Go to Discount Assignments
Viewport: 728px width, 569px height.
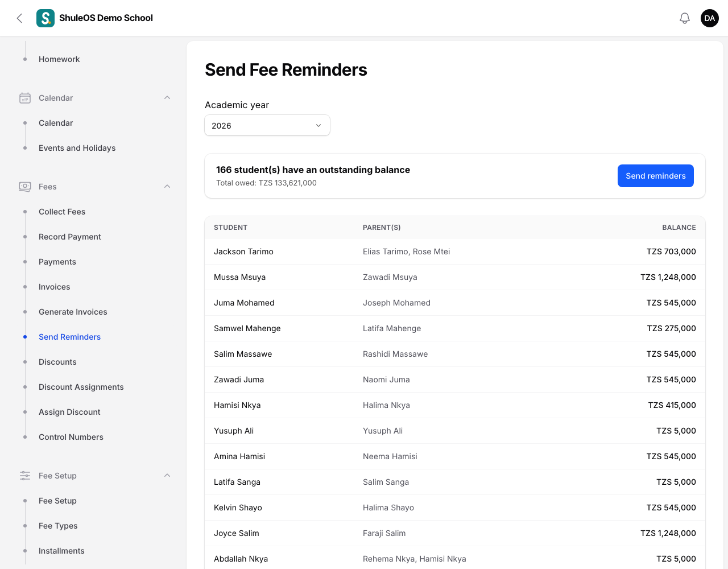click(x=81, y=387)
